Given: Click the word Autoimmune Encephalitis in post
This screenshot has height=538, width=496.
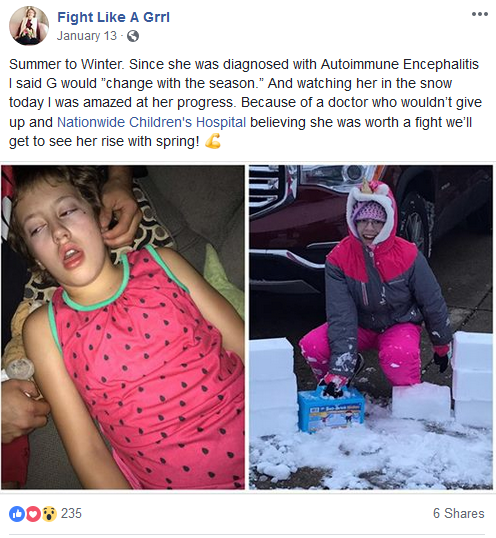Looking at the screenshot, I should pos(400,64).
